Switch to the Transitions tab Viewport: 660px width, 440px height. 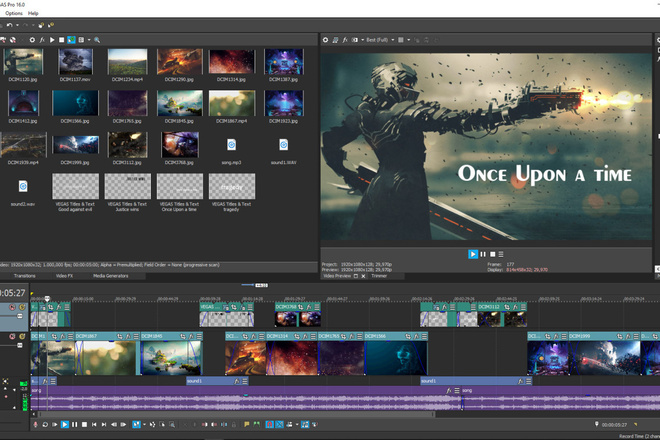tap(24, 276)
